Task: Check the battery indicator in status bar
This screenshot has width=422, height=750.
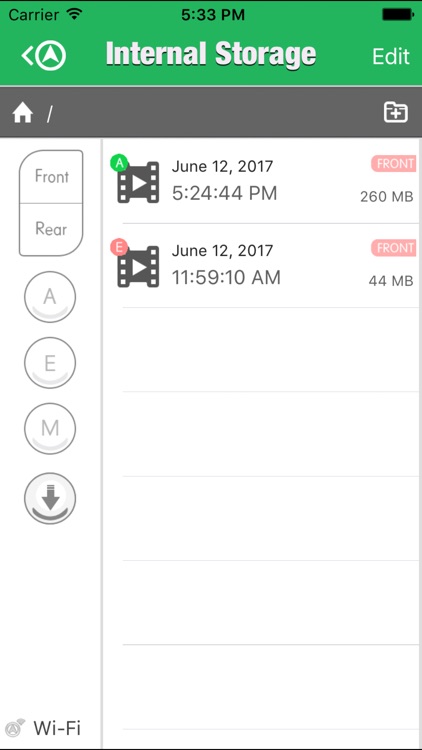Action: click(396, 15)
